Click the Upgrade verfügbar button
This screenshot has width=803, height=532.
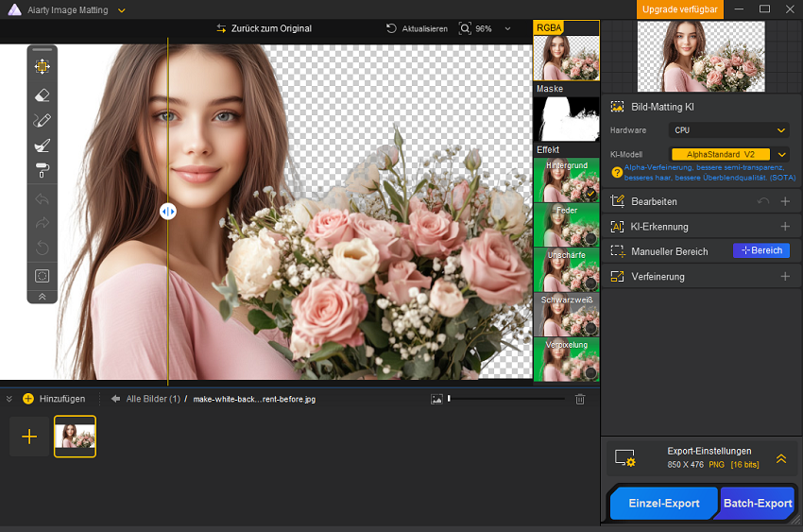point(679,9)
